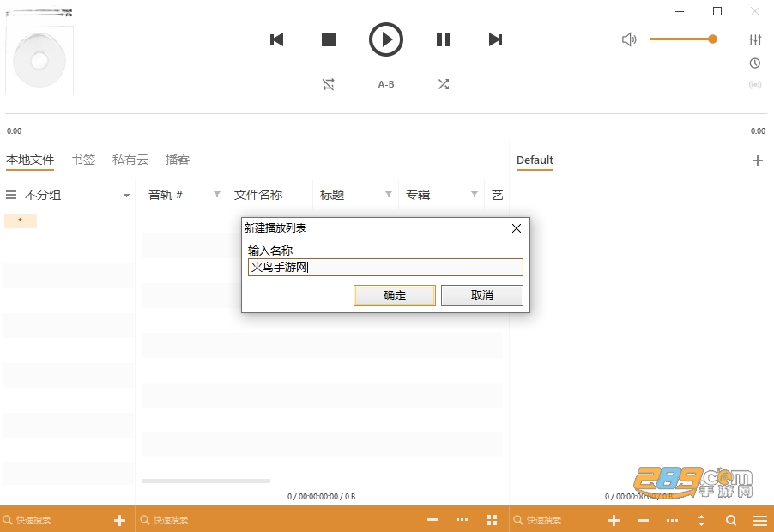
Task: Toggle repeat mode icon
Action: click(x=329, y=84)
